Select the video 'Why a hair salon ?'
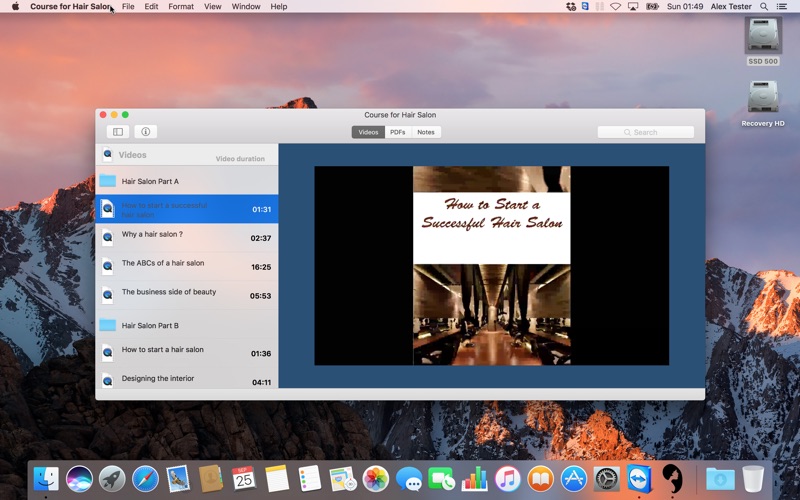 coord(187,237)
